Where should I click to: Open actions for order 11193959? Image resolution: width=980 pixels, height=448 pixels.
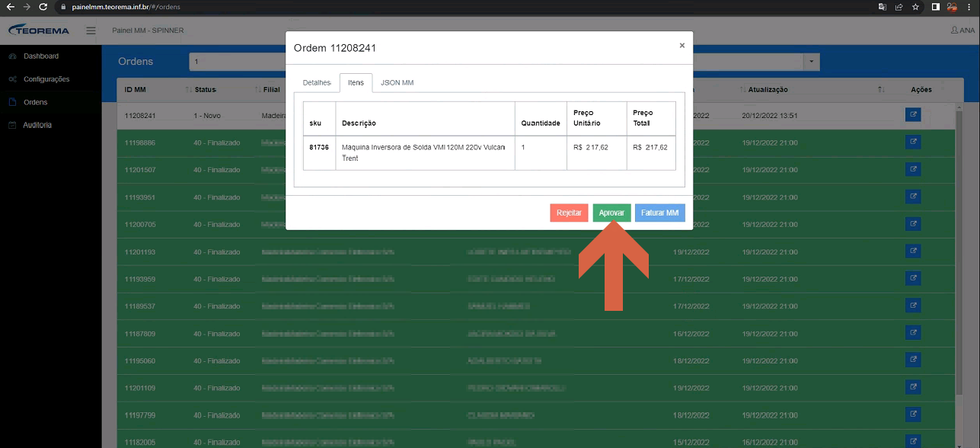coord(913,279)
